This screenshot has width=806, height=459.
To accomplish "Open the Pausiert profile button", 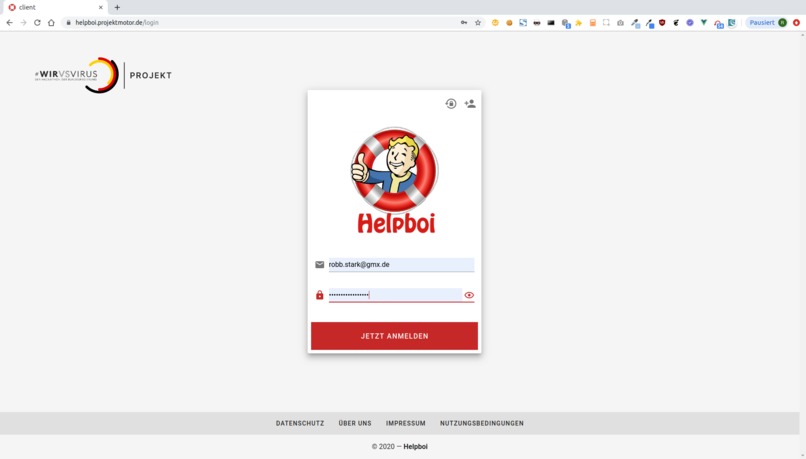I will [x=767, y=23].
